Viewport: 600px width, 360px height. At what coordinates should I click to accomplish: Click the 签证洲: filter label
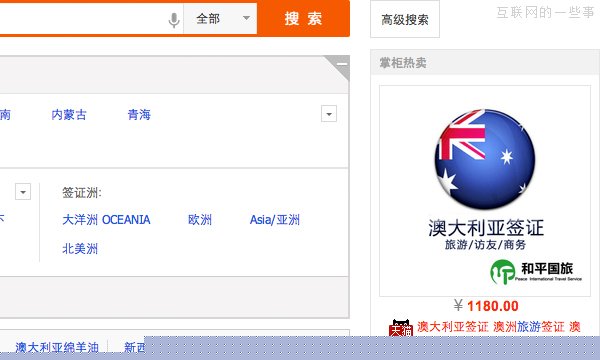pos(82,192)
